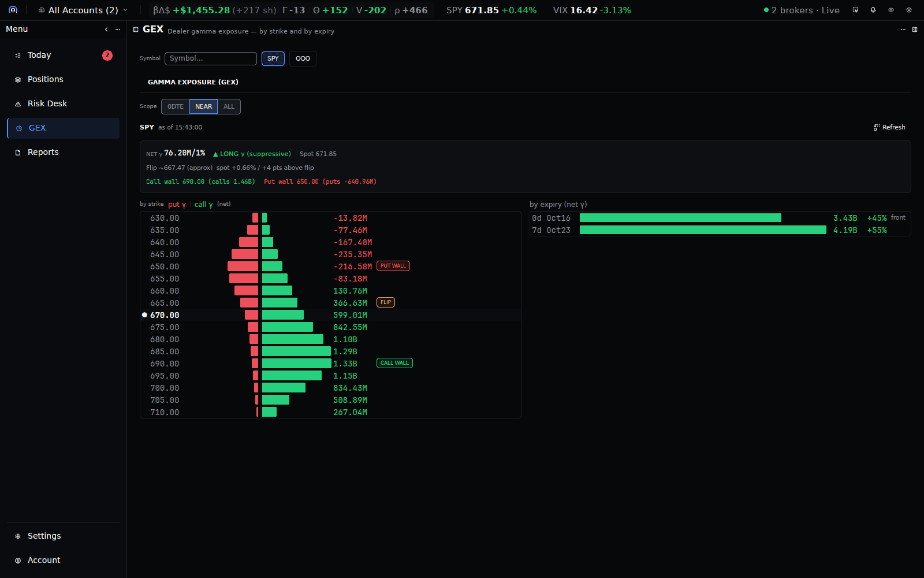
Task: Click the PUT WALL tag at 650.00
Action: click(393, 266)
